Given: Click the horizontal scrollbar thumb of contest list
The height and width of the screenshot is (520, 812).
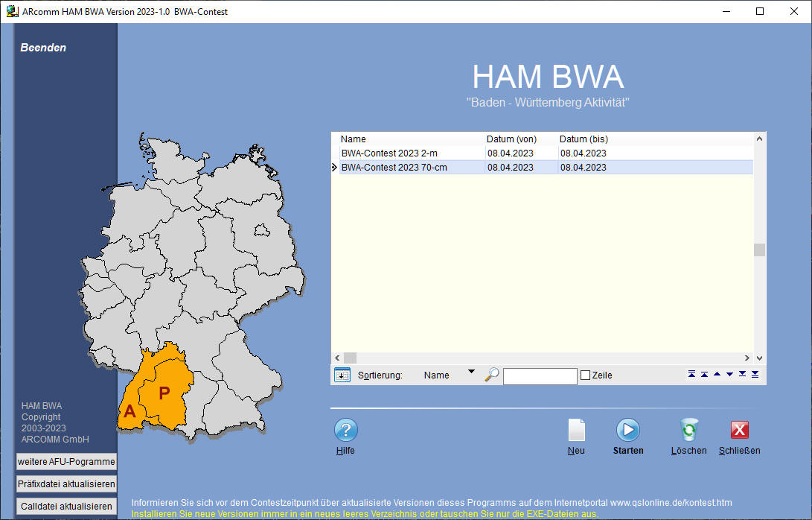Looking at the screenshot, I should click(x=350, y=358).
